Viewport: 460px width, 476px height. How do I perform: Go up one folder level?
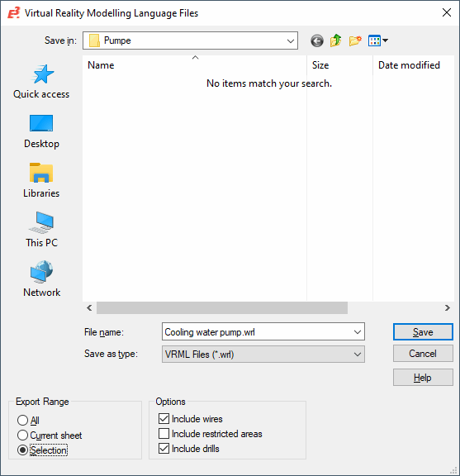coord(336,40)
